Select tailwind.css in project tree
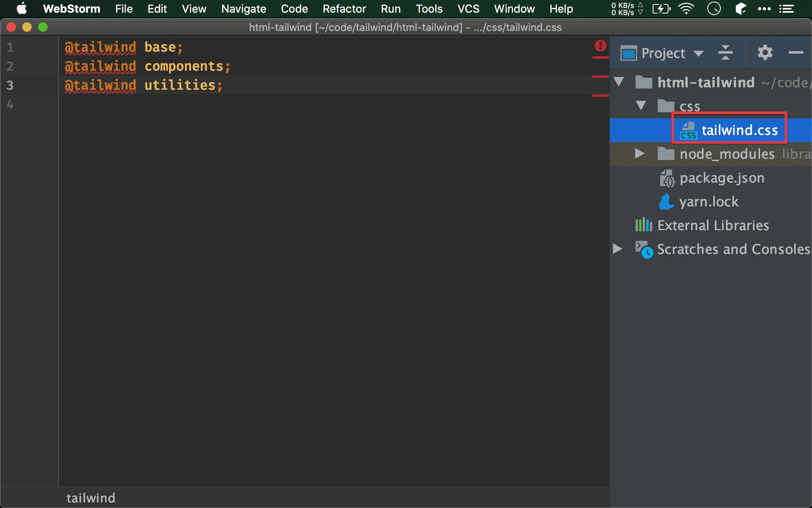 pos(739,130)
